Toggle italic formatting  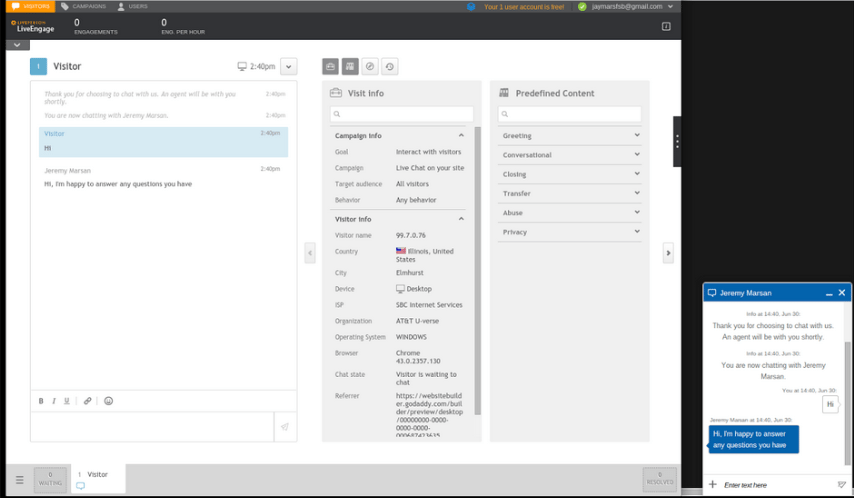[53, 401]
